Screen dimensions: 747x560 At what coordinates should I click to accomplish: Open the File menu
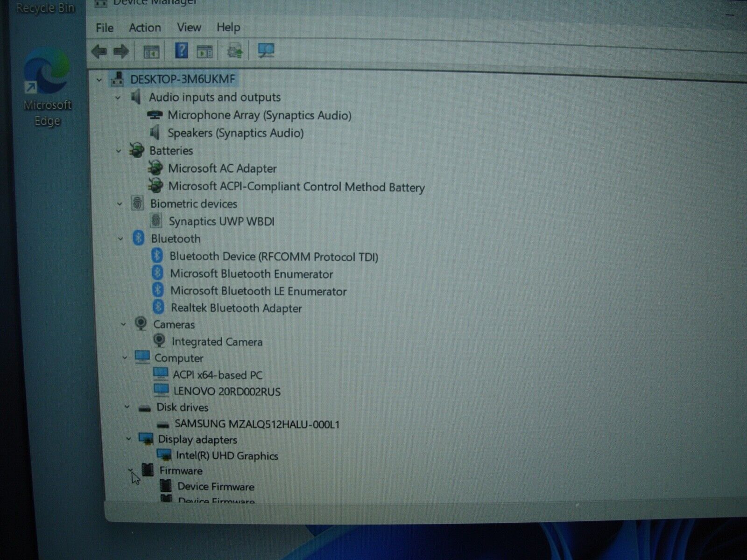(x=105, y=28)
